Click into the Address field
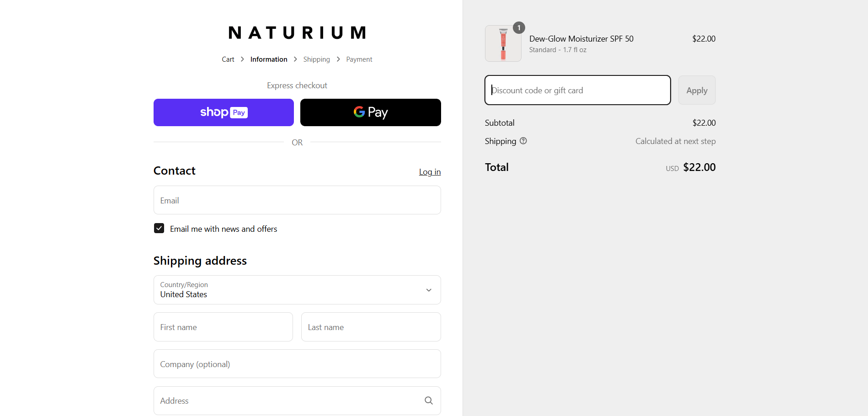868x416 pixels. (x=288, y=400)
